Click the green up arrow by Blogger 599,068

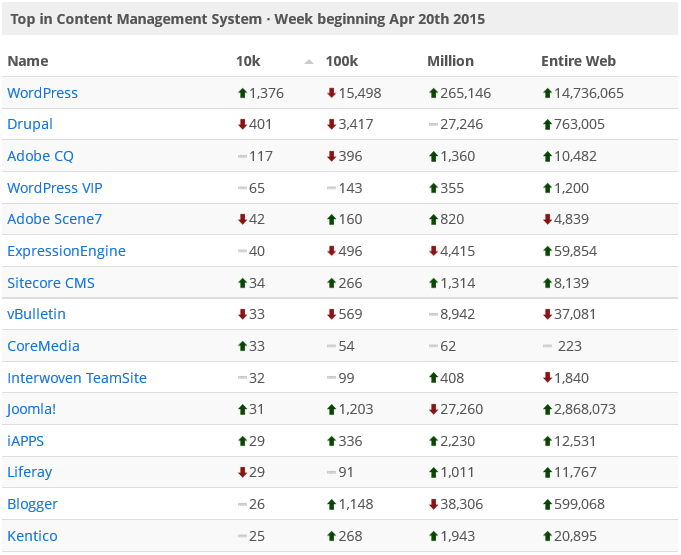547,505
